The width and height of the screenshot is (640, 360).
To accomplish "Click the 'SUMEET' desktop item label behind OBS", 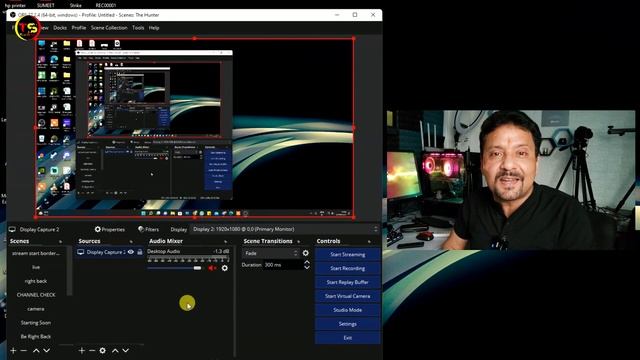I will tap(46, 5).
